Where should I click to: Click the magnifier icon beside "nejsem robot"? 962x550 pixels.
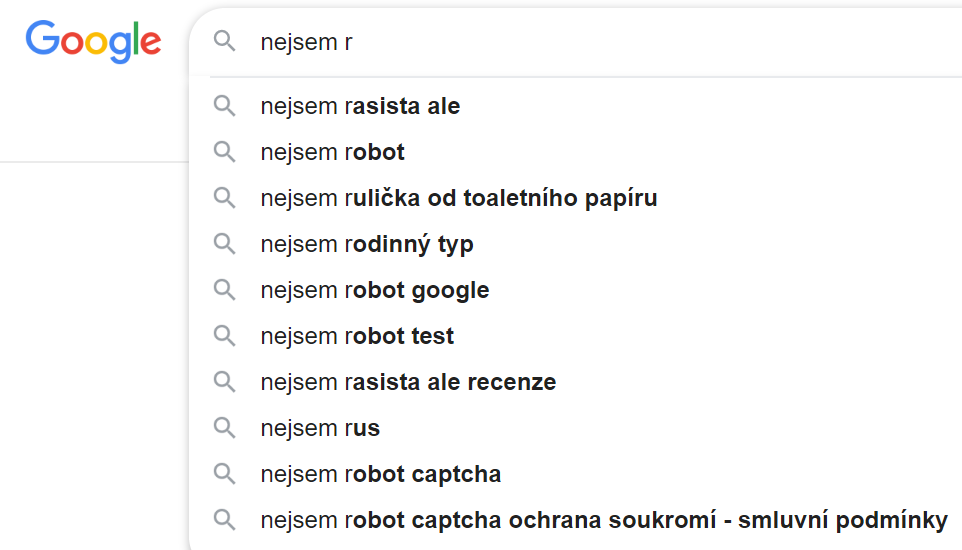tap(225, 152)
